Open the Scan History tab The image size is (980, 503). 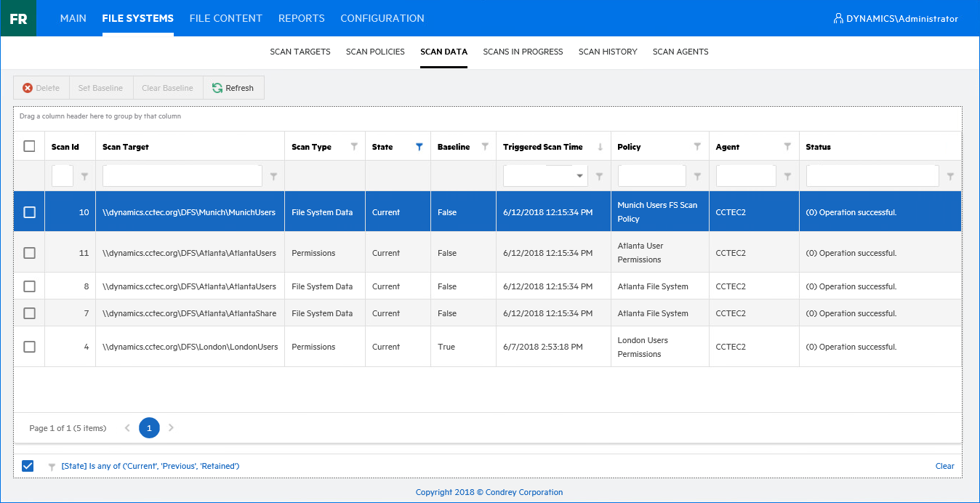pyautogui.click(x=608, y=52)
